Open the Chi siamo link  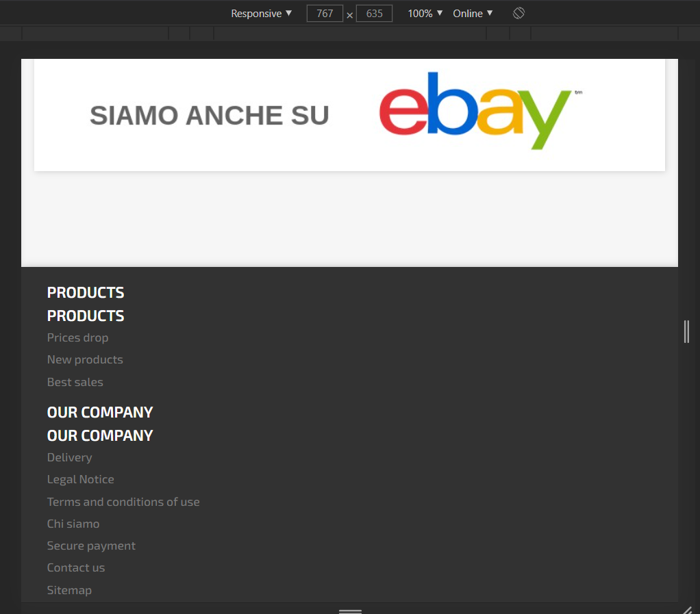[73, 524]
